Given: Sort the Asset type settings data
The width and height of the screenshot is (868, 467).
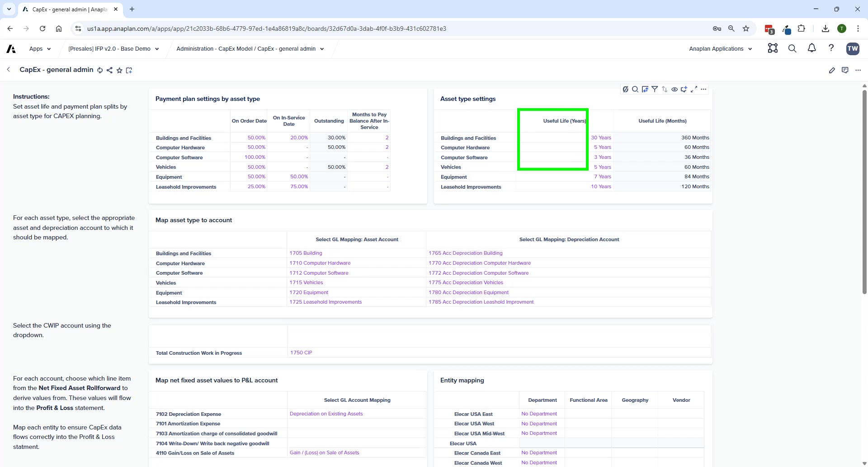Looking at the screenshot, I should click(x=665, y=89).
